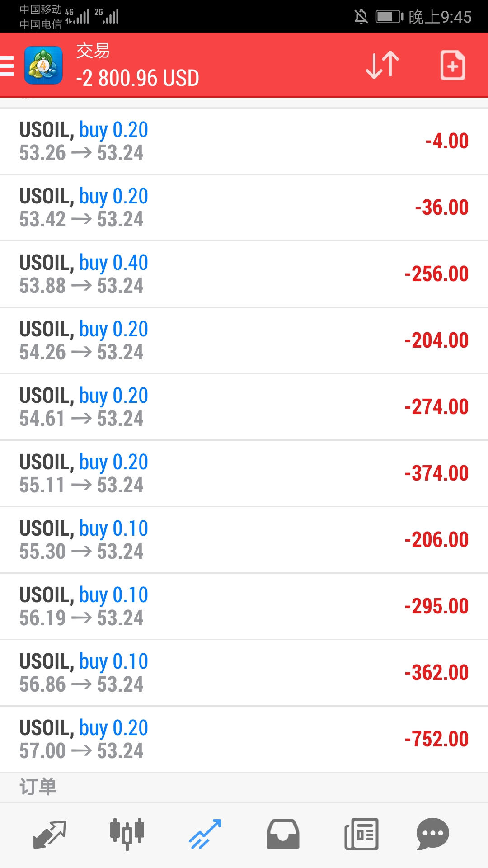Screen dimensions: 488x868
Task: Tap the -2 800.96 USD balance header
Action: click(x=137, y=78)
